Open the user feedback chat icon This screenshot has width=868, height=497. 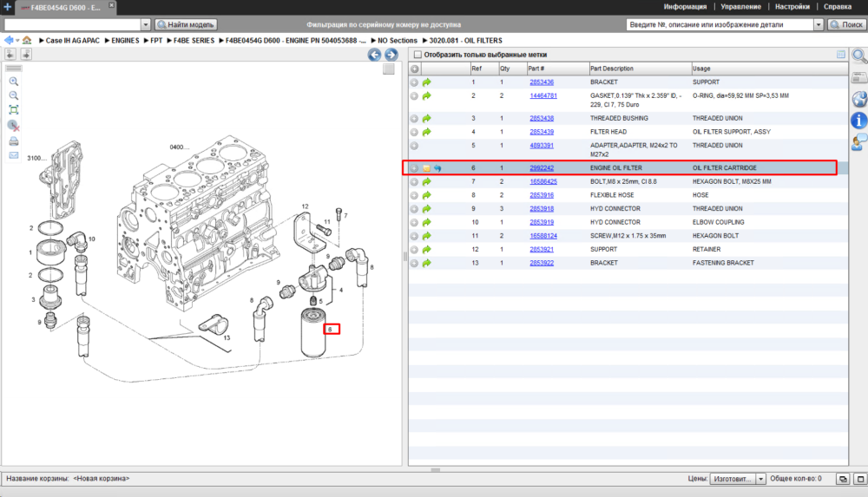point(859,142)
